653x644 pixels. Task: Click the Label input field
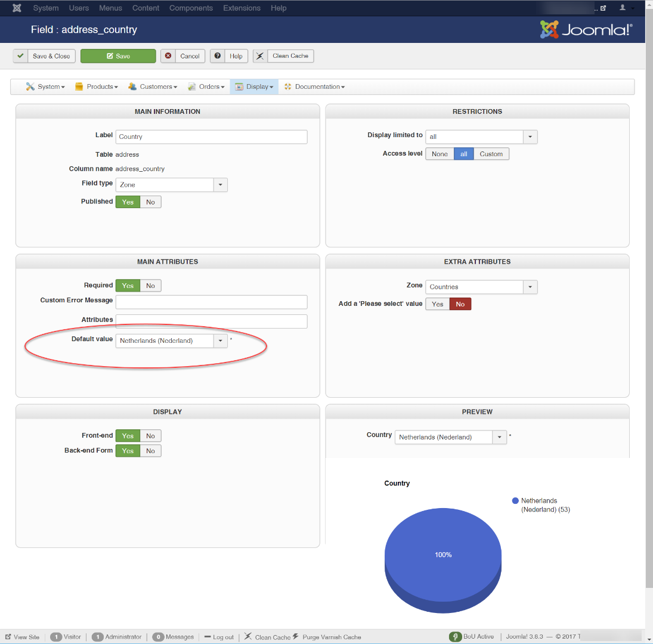[212, 137]
